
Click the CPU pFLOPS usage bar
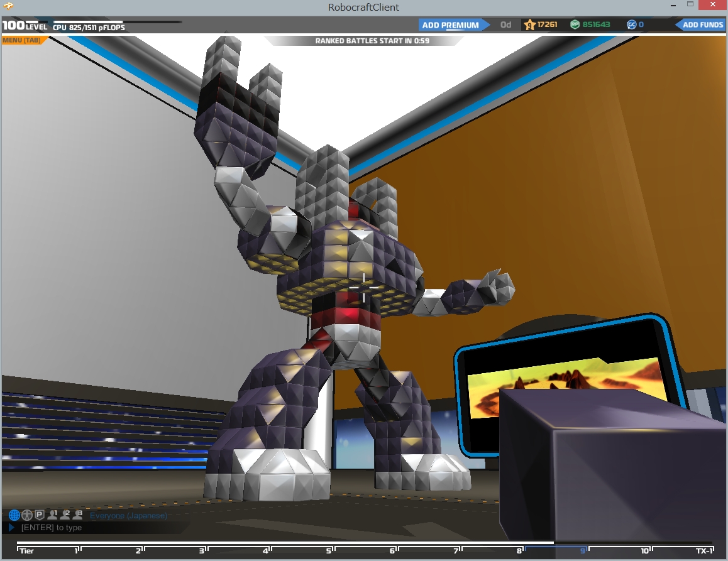click(117, 22)
